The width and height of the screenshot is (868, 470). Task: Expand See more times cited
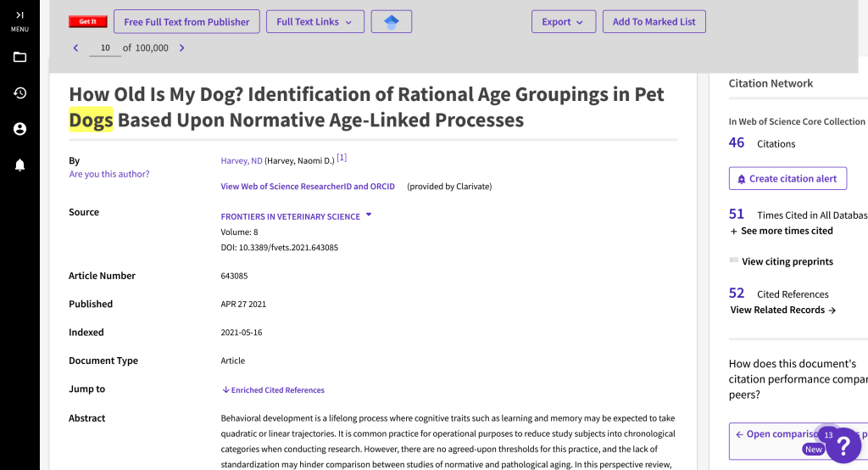[x=782, y=231]
